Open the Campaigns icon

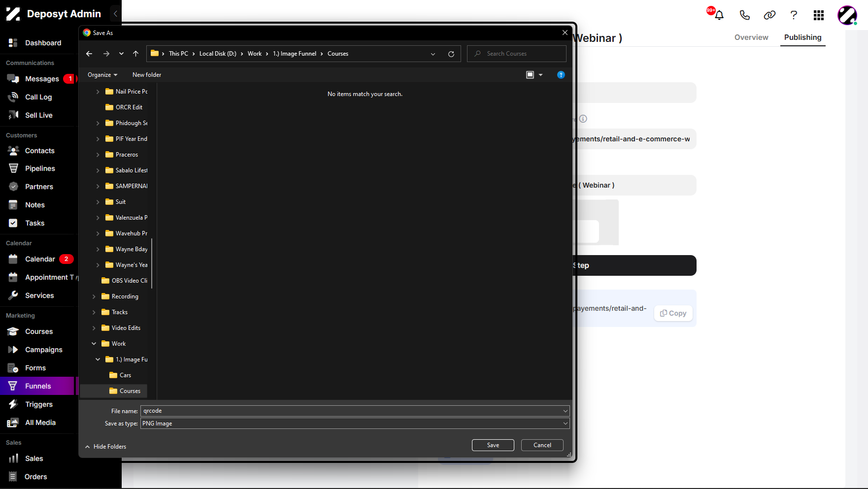point(13,350)
